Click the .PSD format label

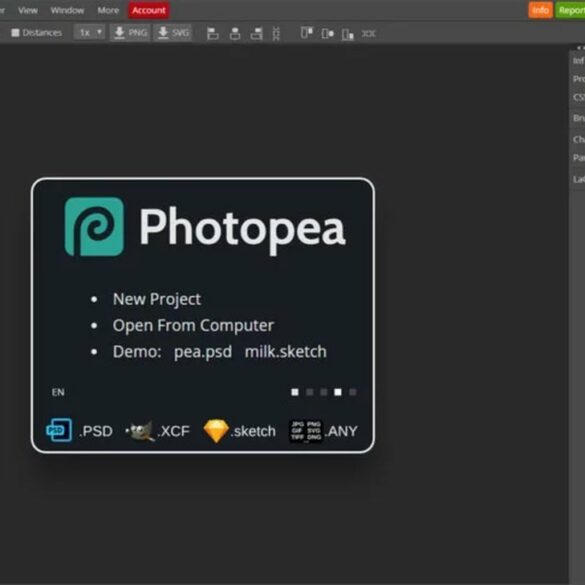tap(96, 431)
